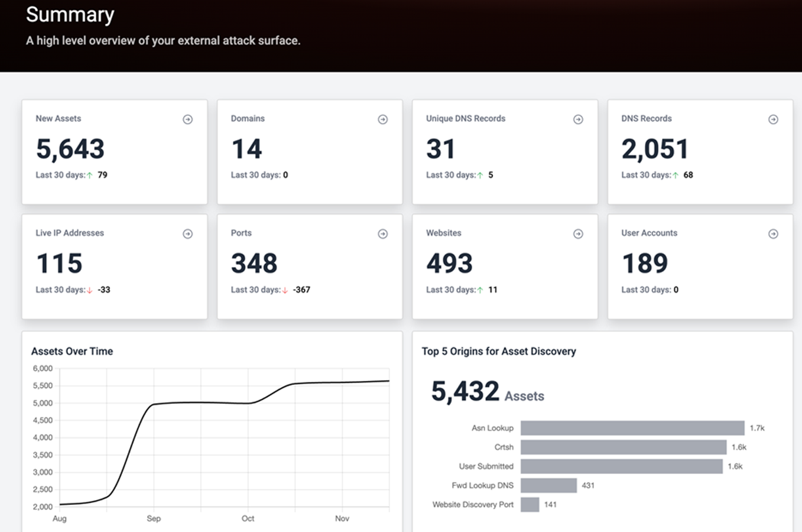Open Live IP Addresses via arrow icon
Image resolution: width=802 pixels, height=532 pixels.
(x=187, y=233)
